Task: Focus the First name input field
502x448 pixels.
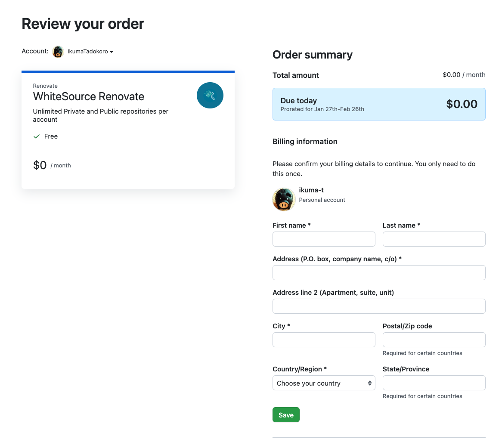Action: click(x=324, y=239)
